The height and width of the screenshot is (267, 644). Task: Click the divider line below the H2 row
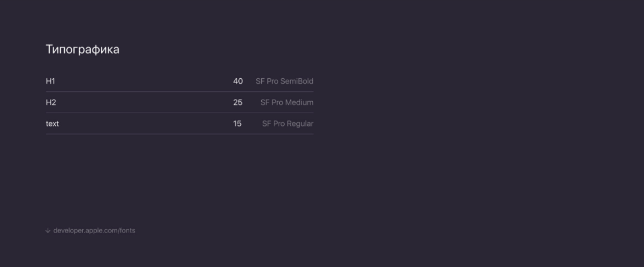click(x=180, y=113)
